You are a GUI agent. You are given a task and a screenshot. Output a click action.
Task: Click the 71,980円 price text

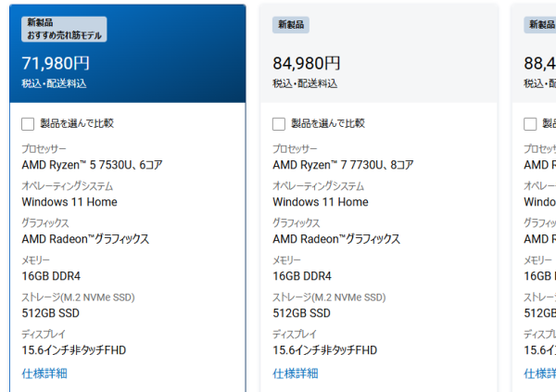point(56,63)
